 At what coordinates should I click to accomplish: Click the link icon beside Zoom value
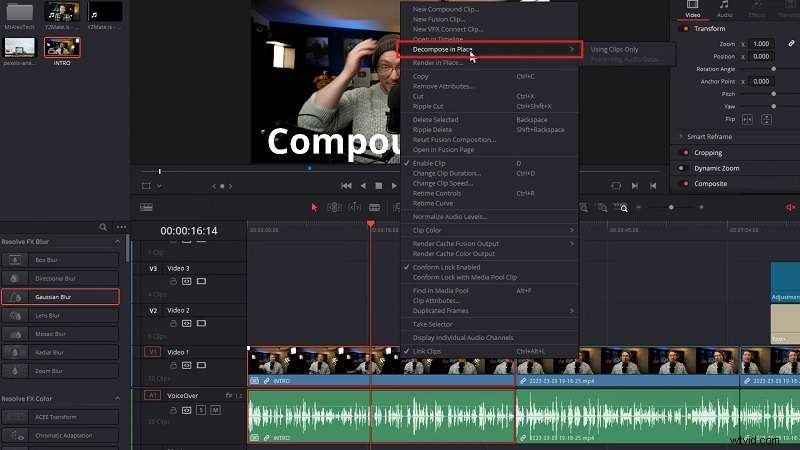pos(791,43)
